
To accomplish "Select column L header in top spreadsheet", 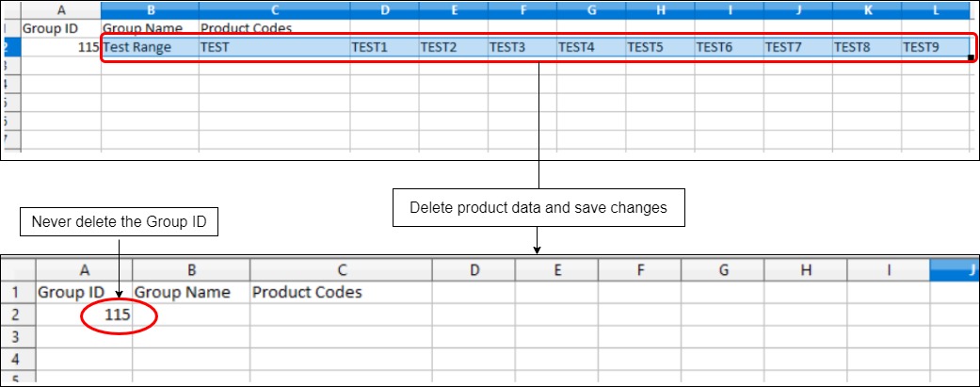I will [x=935, y=9].
